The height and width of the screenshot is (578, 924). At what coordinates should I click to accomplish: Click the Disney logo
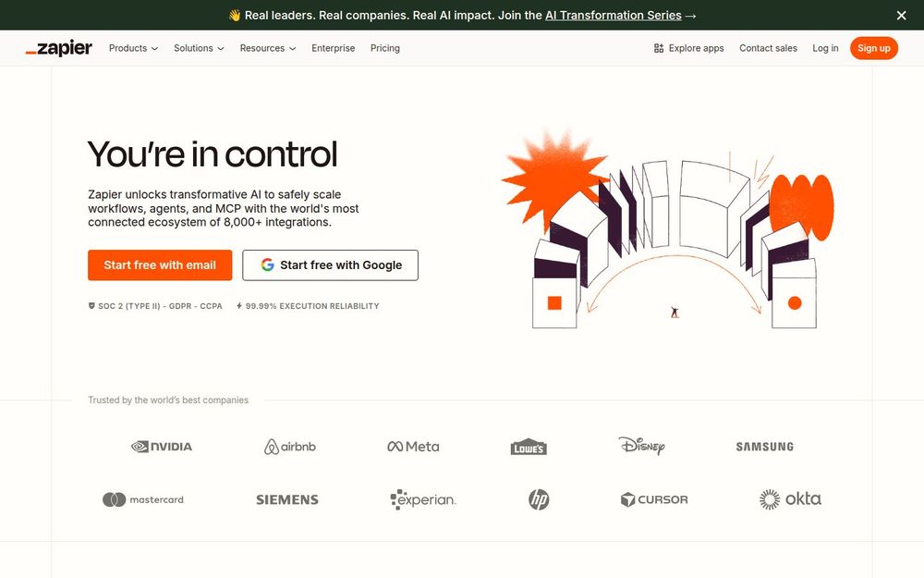pos(642,446)
